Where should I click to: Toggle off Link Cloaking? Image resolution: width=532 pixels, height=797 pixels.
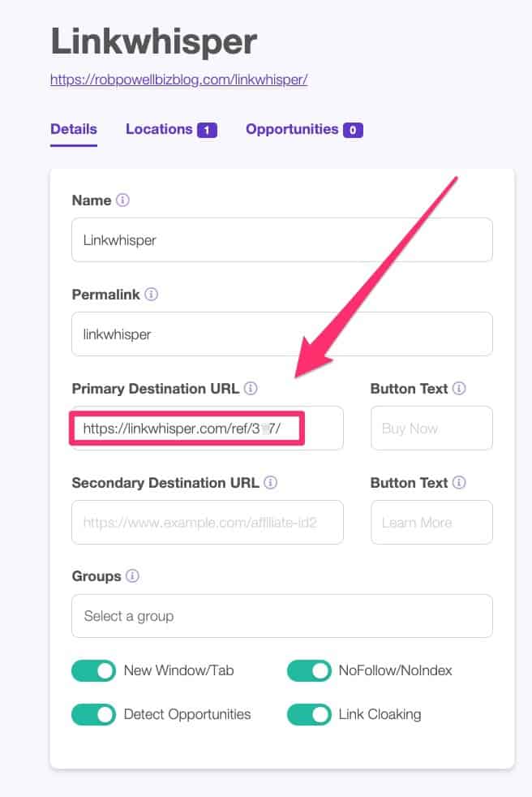point(309,714)
